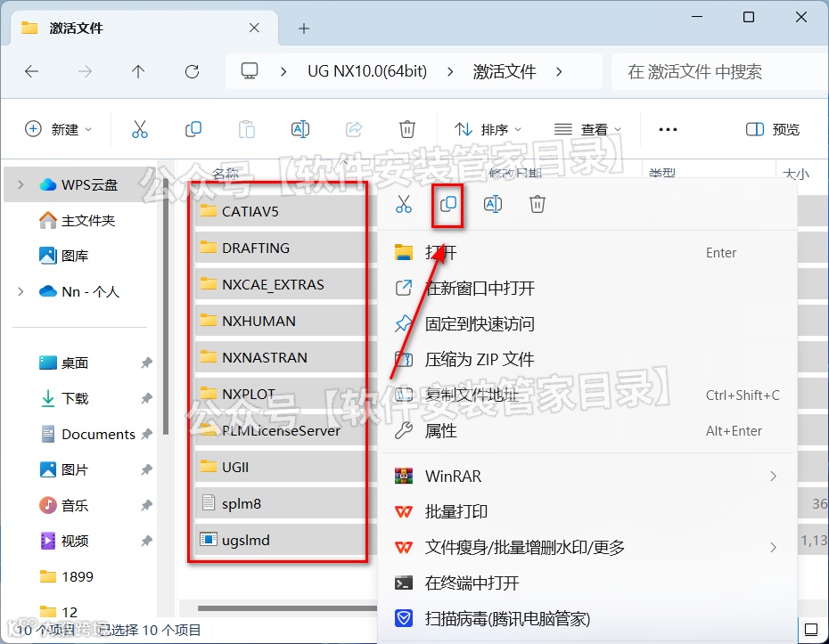829x644 pixels.
Task: Toggle the 预览 preview pane
Action: pyautogui.click(x=773, y=129)
